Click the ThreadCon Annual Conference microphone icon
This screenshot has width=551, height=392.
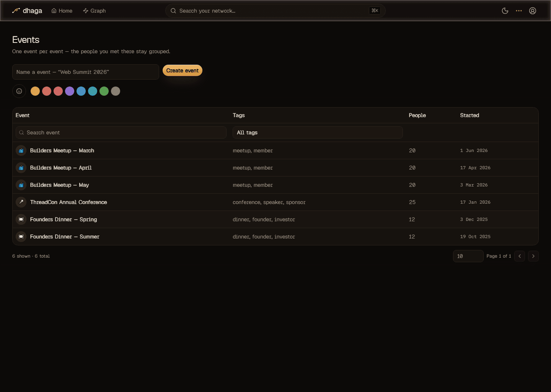point(21,202)
